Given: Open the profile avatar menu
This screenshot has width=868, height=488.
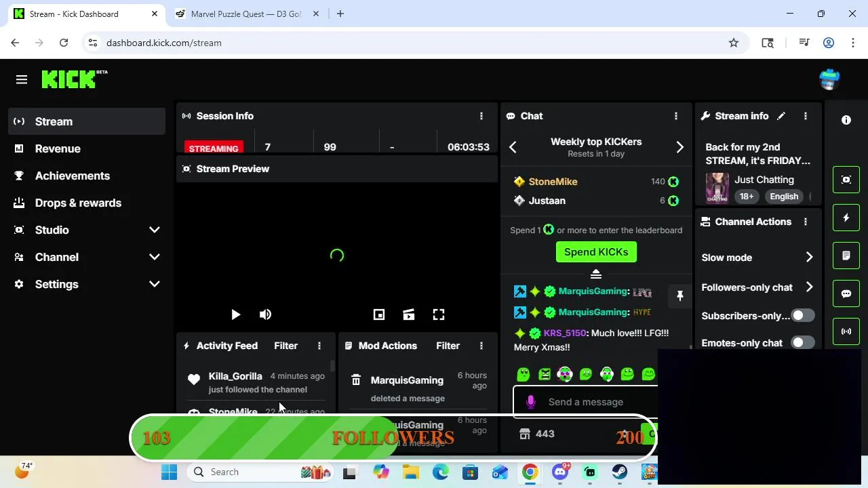Looking at the screenshot, I should point(829,79).
